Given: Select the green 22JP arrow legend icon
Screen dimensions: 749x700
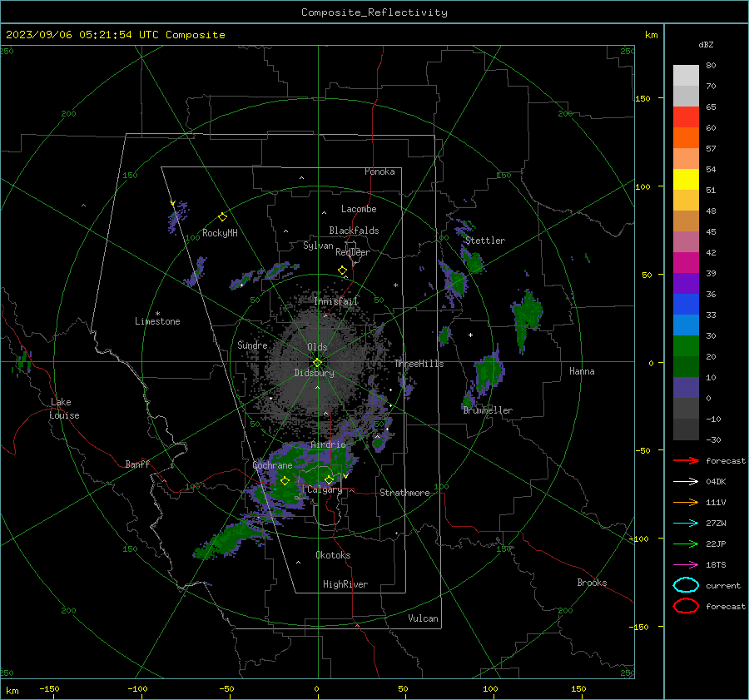Looking at the screenshot, I should pos(686,544).
